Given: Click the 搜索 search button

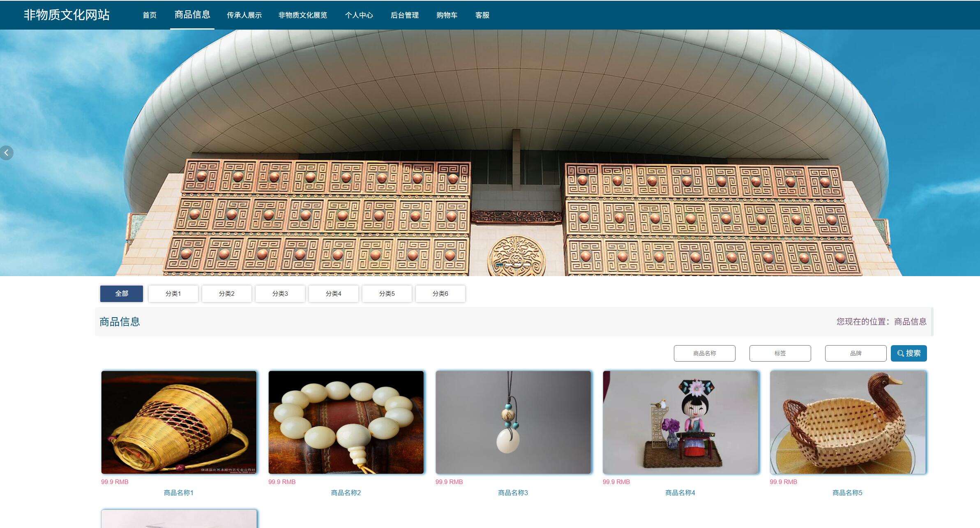Looking at the screenshot, I should pos(909,353).
